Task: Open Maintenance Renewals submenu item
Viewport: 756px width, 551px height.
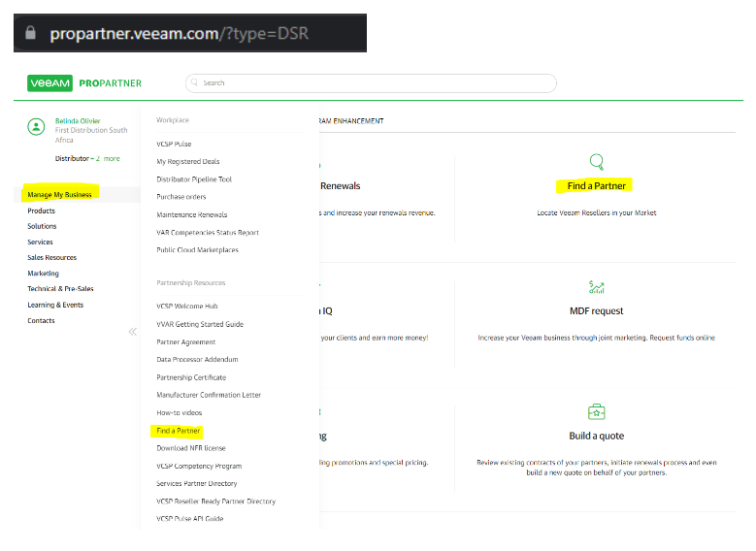Action: (192, 214)
